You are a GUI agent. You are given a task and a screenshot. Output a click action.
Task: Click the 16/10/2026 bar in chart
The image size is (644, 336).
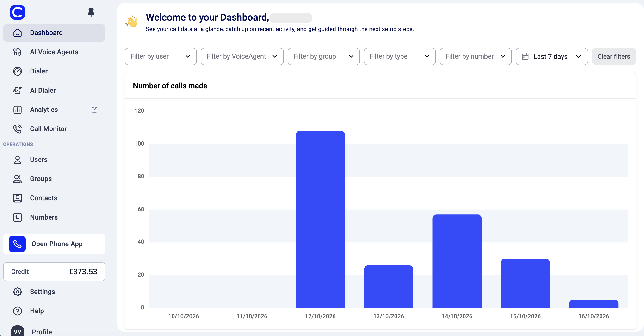pos(594,304)
